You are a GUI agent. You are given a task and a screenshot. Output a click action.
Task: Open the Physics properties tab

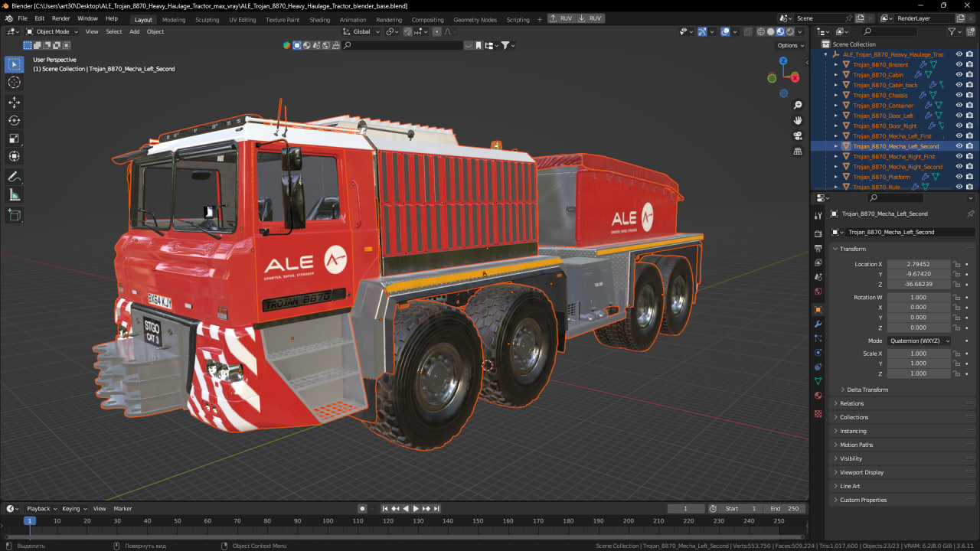(x=818, y=353)
